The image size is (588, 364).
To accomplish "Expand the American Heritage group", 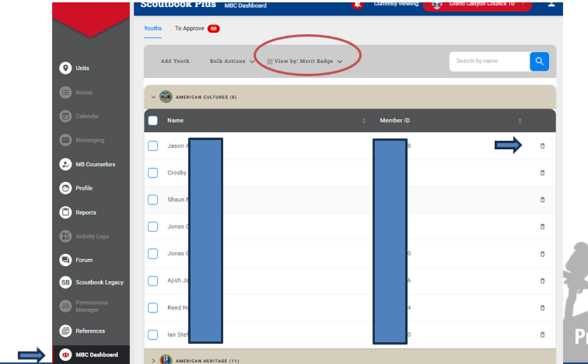I will (x=153, y=360).
